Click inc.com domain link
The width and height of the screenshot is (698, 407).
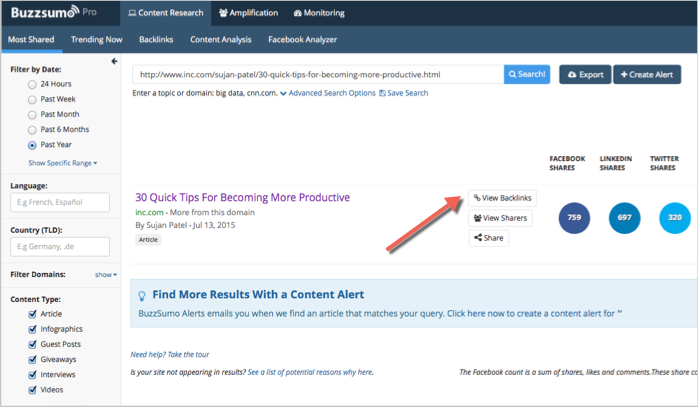(149, 212)
